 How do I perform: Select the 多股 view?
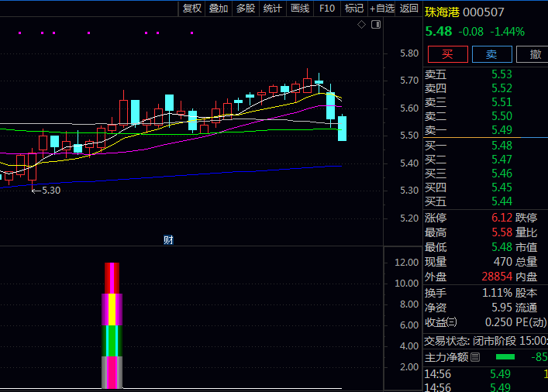pyautogui.click(x=246, y=9)
